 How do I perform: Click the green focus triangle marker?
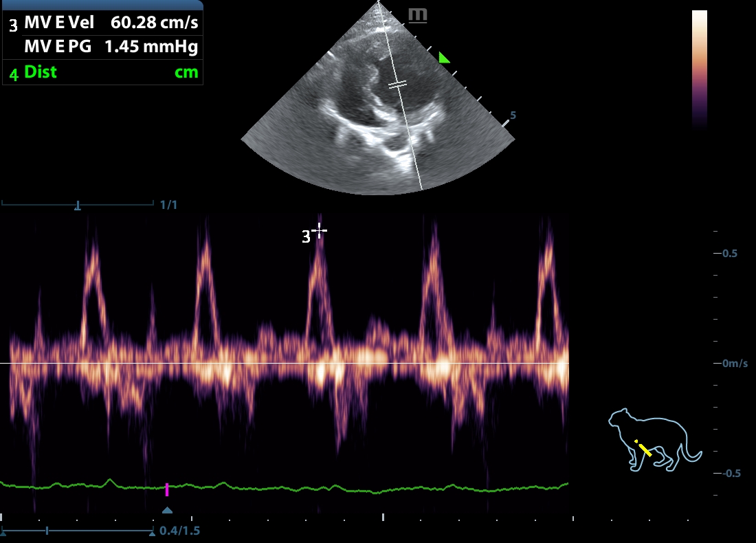pyautogui.click(x=444, y=58)
